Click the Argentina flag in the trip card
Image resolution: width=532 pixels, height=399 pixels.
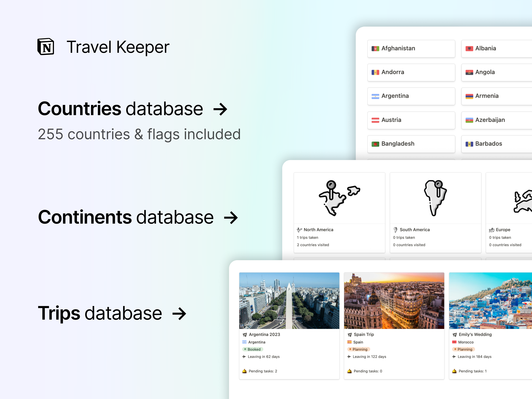244,342
